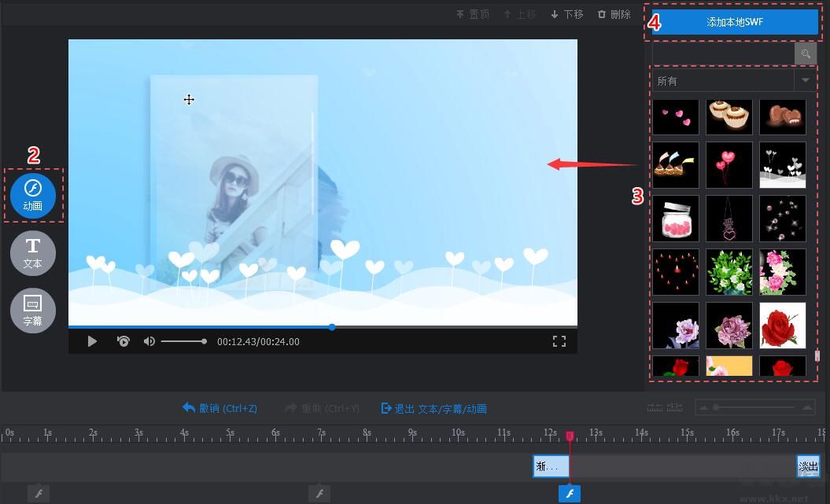Mute the preview volume speaker
This screenshot has height=504, width=830.
149,341
